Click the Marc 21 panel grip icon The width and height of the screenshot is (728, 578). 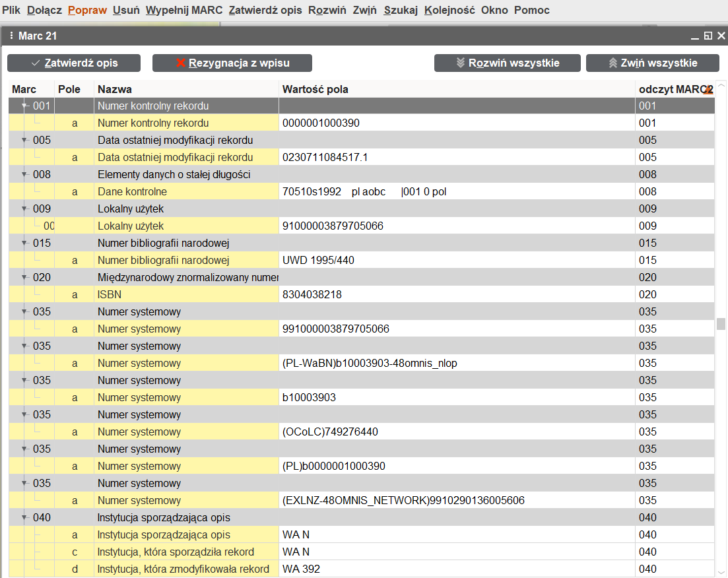(x=11, y=36)
